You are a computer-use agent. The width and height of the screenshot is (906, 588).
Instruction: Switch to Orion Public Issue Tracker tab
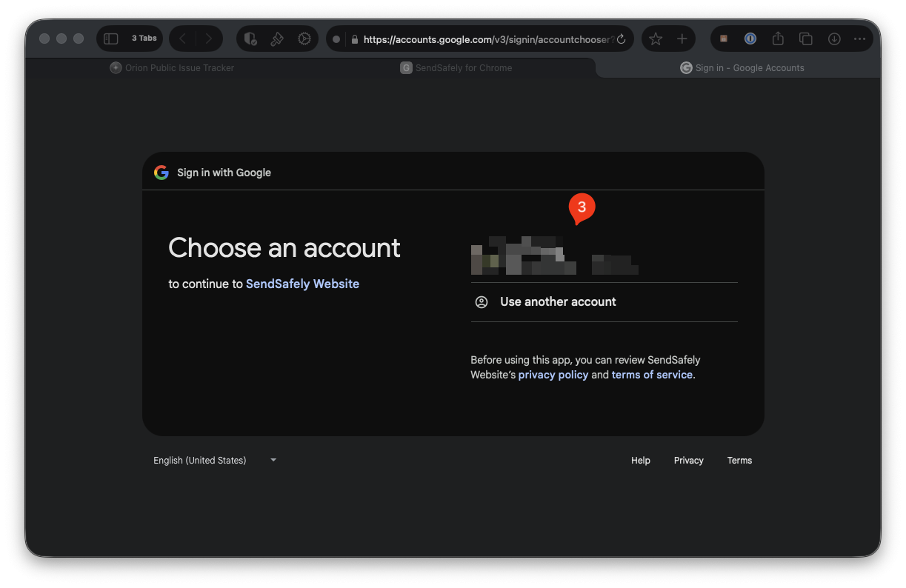point(172,68)
